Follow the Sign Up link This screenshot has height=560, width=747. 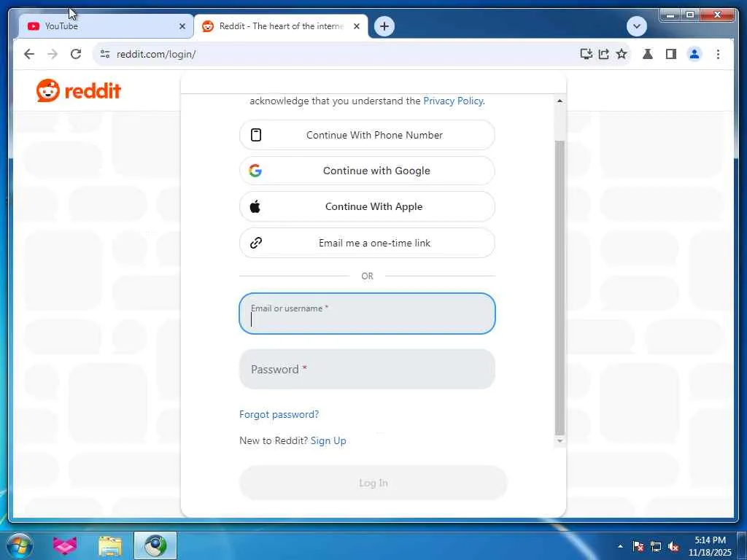(x=328, y=440)
